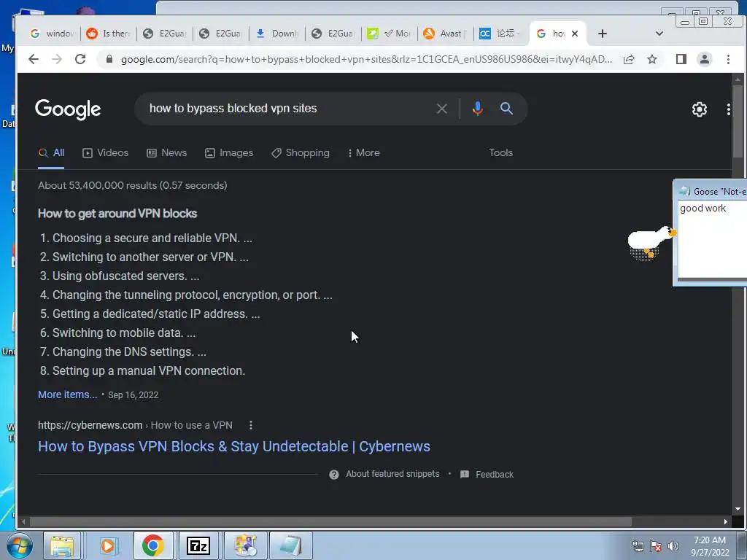Open 'How to Bypass VPN Blocks' Cybernews link
The width and height of the screenshot is (747, 560).
[x=234, y=447]
